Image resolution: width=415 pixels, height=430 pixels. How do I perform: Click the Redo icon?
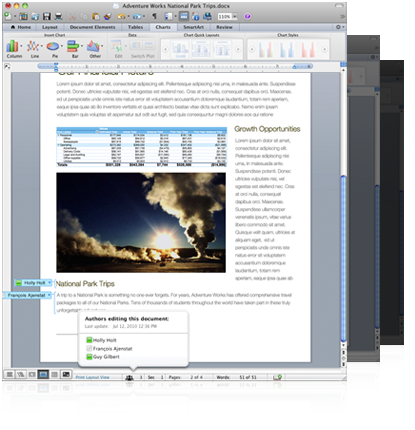[x=136, y=16]
